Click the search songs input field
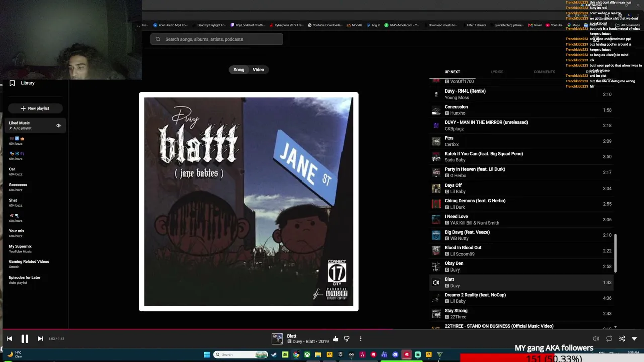644x362 pixels. (x=217, y=39)
